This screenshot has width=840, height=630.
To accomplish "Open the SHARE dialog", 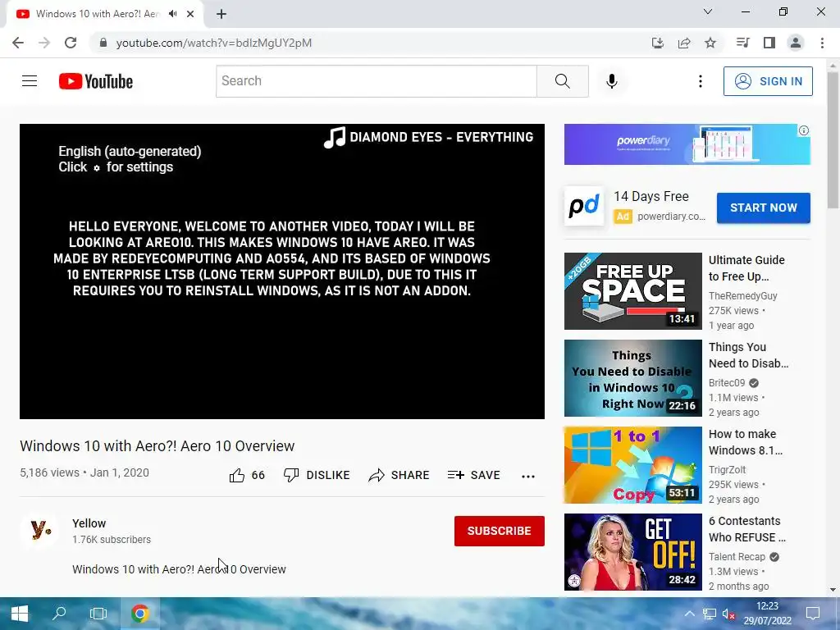I will (x=399, y=475).
